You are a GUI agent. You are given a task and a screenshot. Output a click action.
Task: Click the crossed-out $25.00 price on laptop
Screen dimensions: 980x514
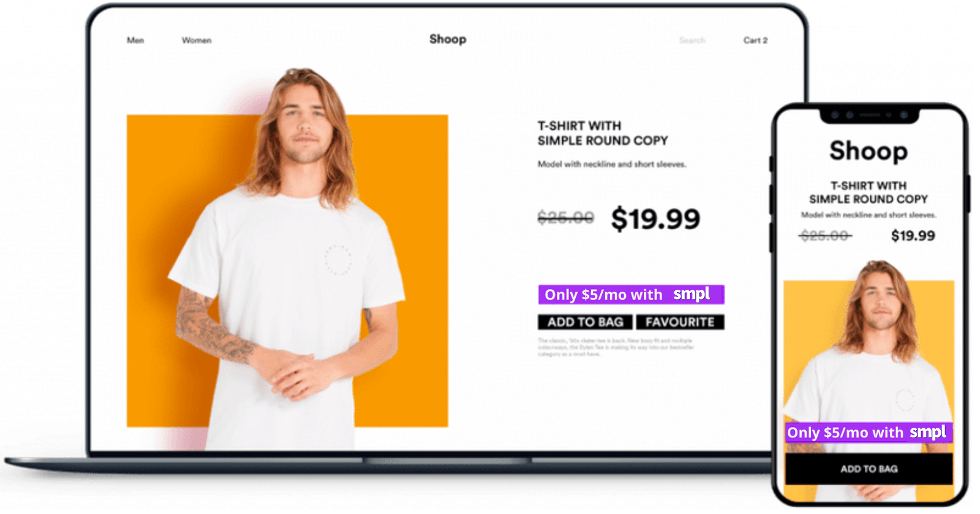[x=565, y=217]
